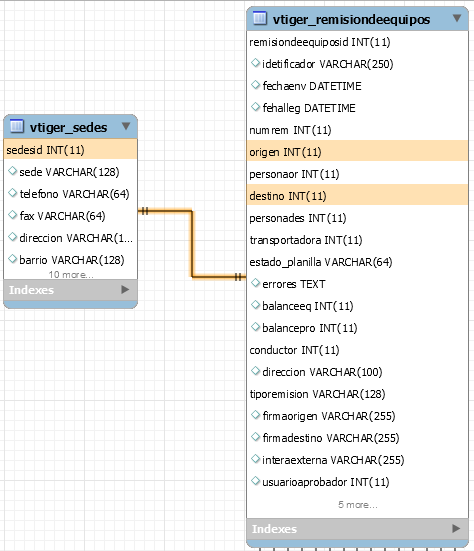This screenshot has height=551, width=474.
Task: Click diamond icon beside fechaenv DATETIME
Action: pyautogui.click(x=255, y=85)
